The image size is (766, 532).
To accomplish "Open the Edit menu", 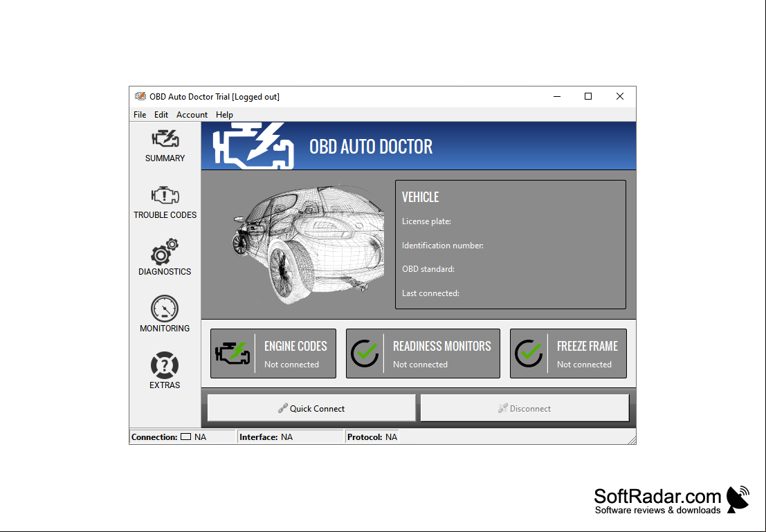I will (x=161, y=114).
